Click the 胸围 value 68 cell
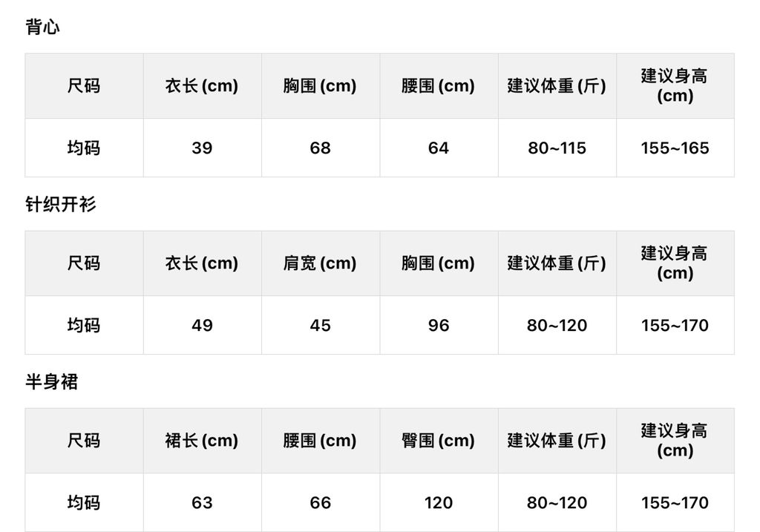Viewport: 760px width, 532px height. (320, 148)
